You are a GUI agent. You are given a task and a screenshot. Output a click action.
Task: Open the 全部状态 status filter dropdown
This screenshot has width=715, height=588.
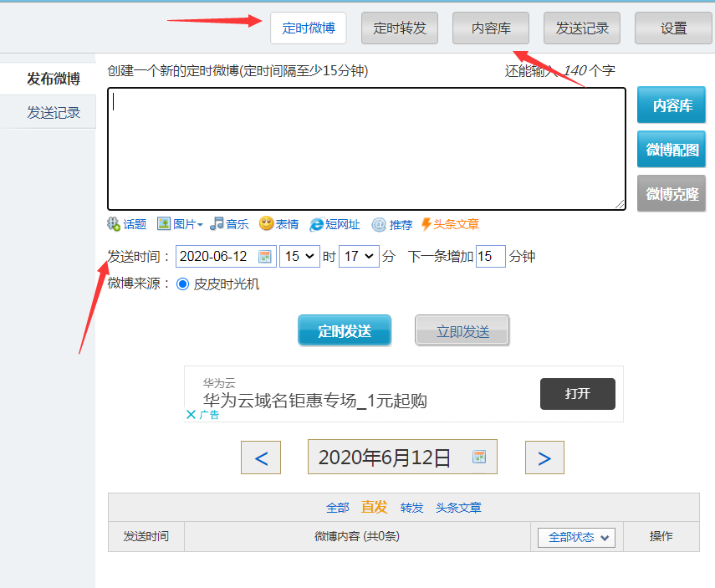tap(576, 538)
